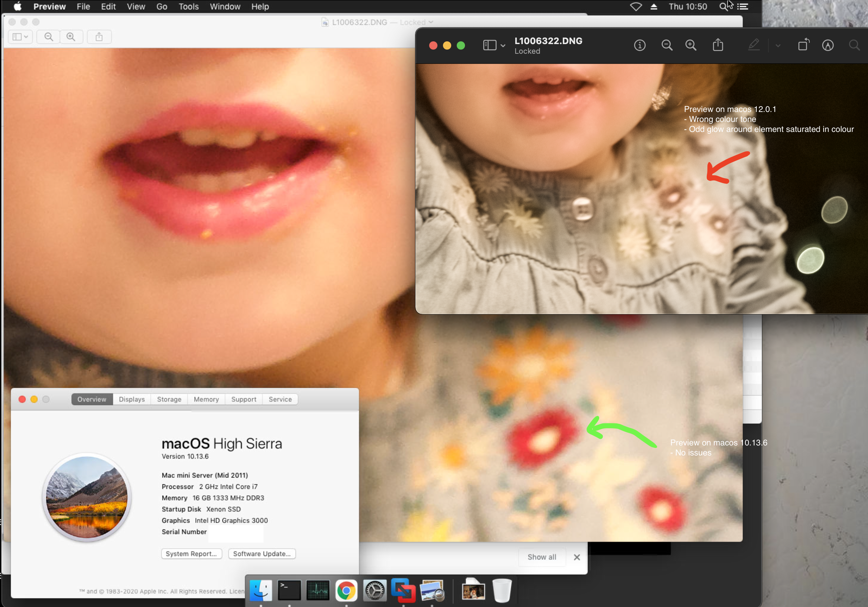Image resolution: width=868 pixels, height=607 pixels.
Task: Open the highlight pen options chevron
Action: point(778,46)
